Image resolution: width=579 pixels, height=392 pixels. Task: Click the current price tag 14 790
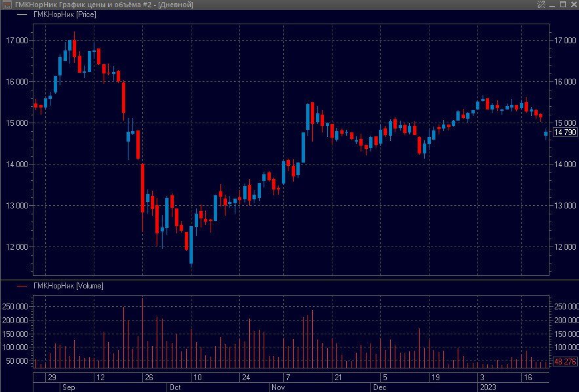[x=565, y=132]
